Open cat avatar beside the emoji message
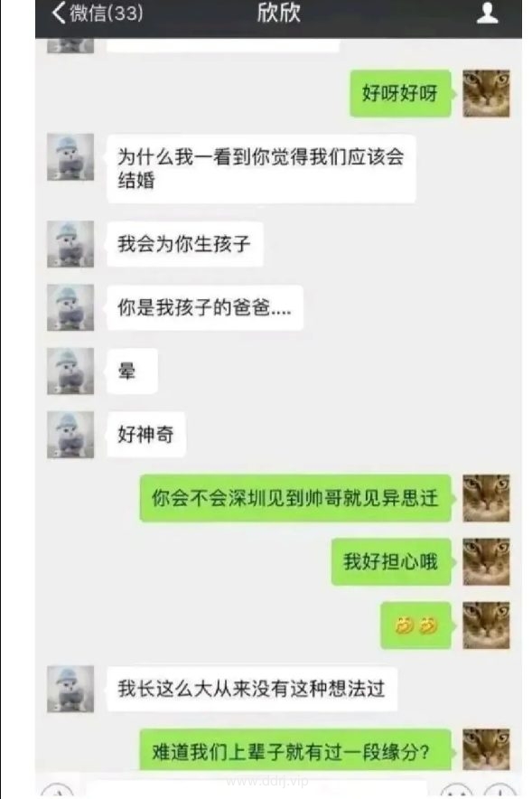The height and width of the screenshot is (799, 532). point(486,625)
